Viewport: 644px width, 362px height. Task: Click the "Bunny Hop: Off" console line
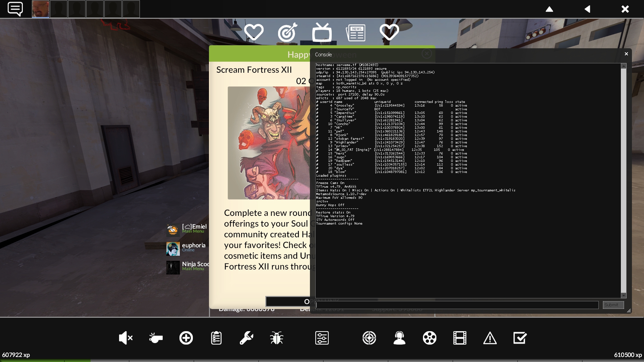[330, 205]
